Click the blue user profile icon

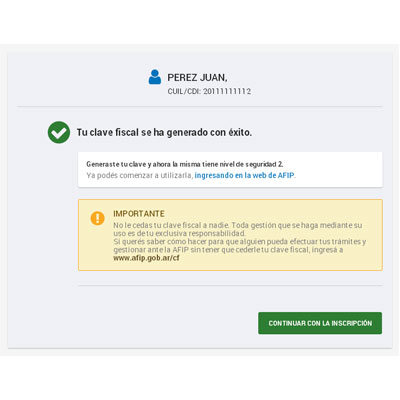(155, 77)
